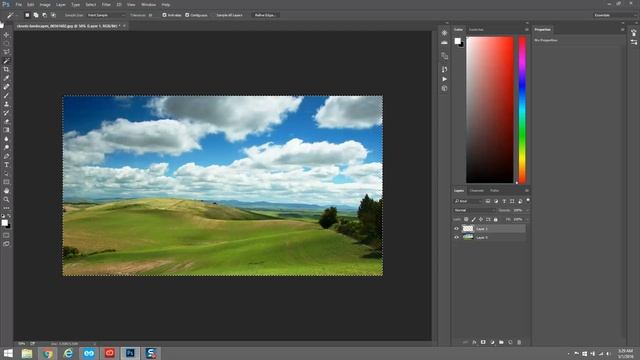Select the Crop tool

[x=6, y=69]
